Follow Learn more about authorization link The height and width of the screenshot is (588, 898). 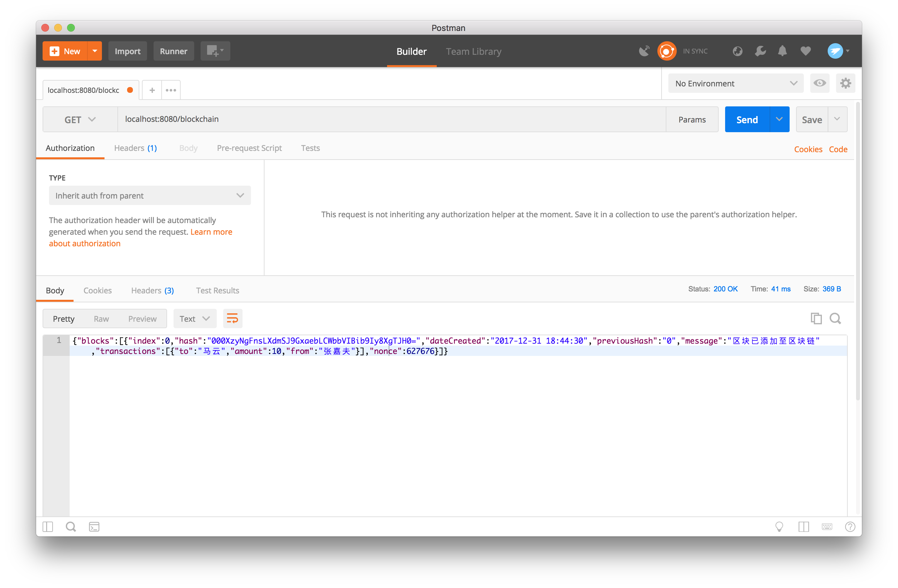[x=140, y=238]
